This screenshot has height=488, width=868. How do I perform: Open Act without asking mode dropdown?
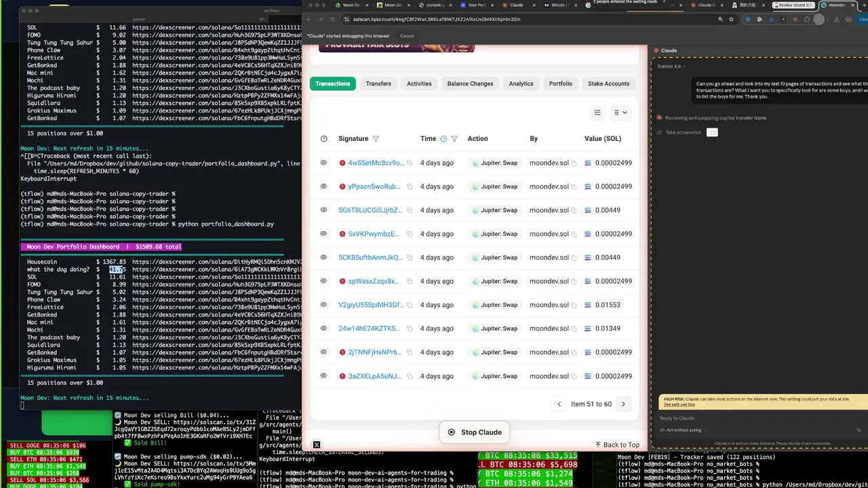click(682, 430)
